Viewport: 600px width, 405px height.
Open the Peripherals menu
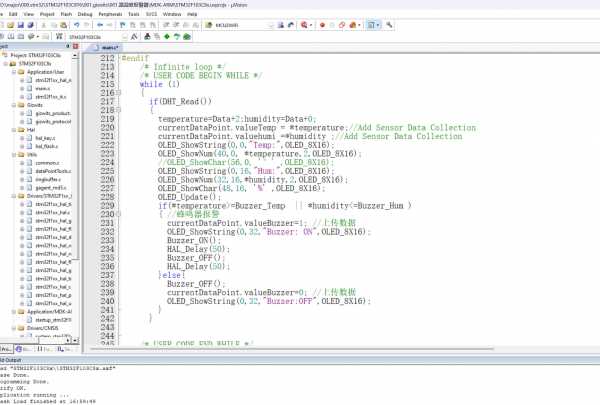pyautogui.click(x=110, y=14)
